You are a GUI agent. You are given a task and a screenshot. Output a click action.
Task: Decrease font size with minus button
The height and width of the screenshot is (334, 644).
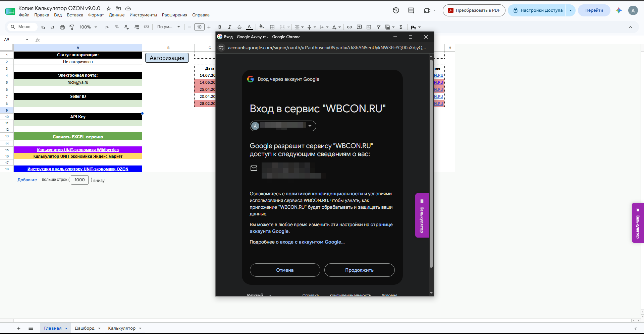[190, 27]
